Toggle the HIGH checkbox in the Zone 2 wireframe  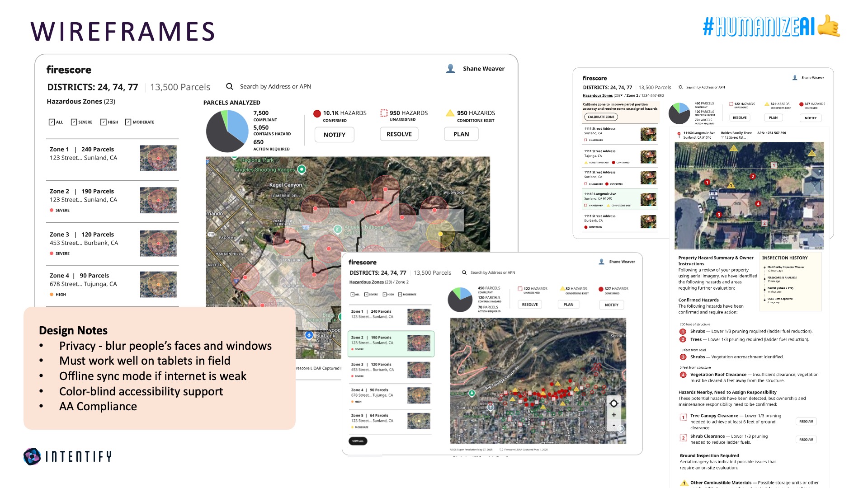[x=385, y=294]
